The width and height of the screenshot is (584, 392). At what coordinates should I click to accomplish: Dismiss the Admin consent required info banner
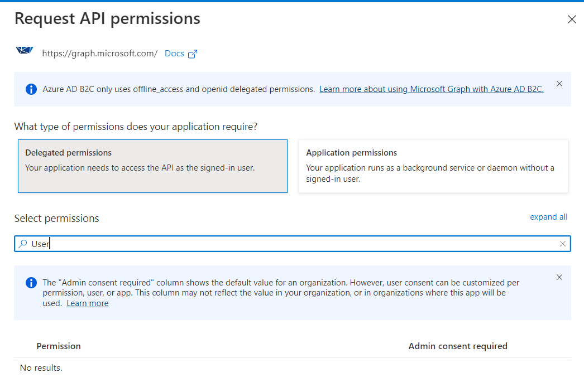[x=559, y=277]
